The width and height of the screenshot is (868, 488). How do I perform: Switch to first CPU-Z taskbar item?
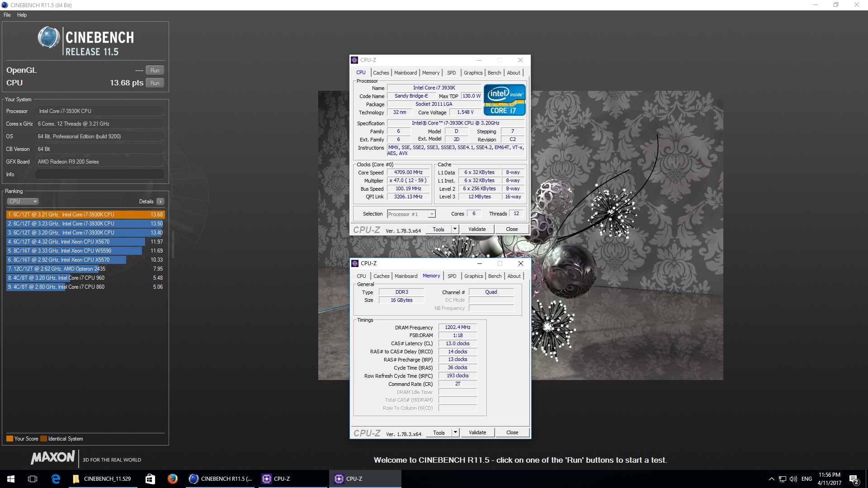293,479
